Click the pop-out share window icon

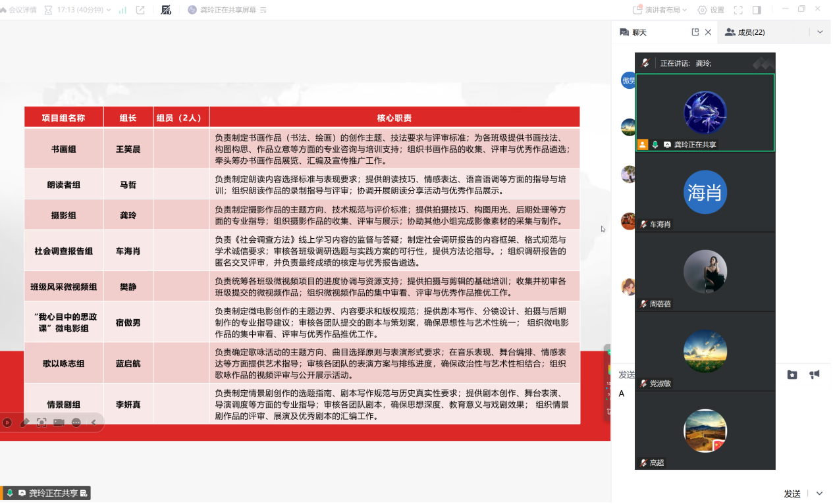[x=140, y=10]
